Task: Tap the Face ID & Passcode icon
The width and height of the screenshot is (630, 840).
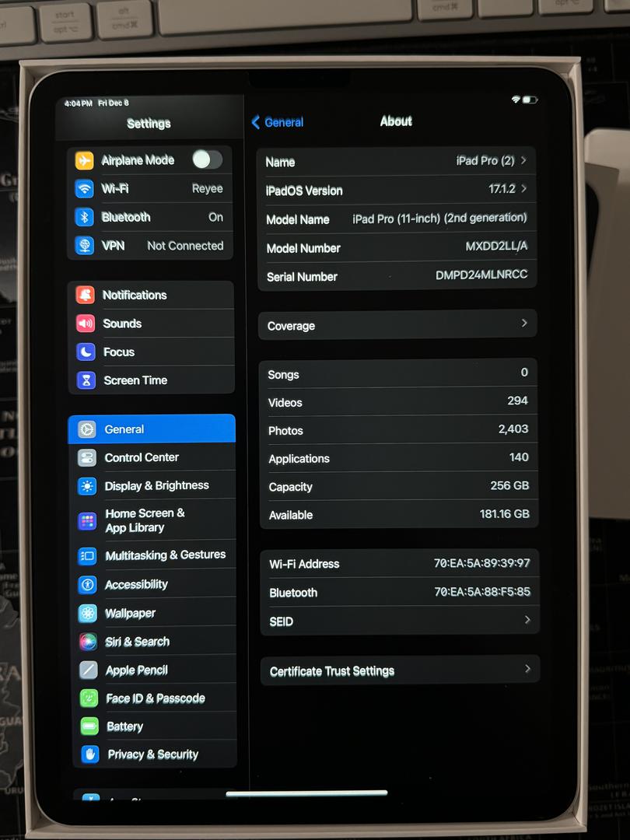Action: 89,698
